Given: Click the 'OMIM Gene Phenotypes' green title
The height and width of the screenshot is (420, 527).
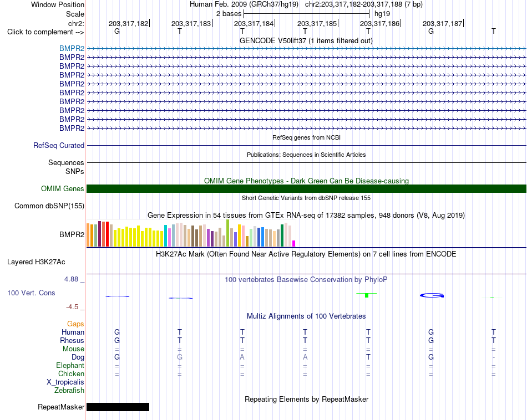Looking at the screenshot, I should (x=306, y=181).
